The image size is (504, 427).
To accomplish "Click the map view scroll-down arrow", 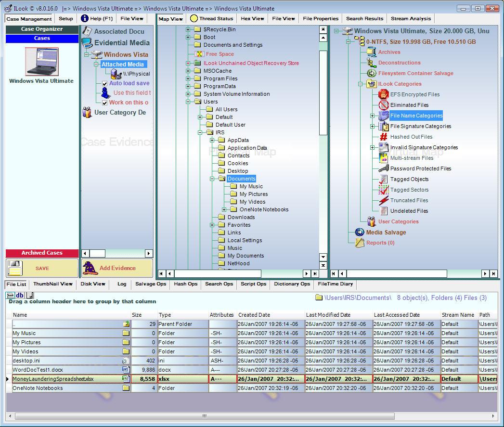I will pos(323,257).
